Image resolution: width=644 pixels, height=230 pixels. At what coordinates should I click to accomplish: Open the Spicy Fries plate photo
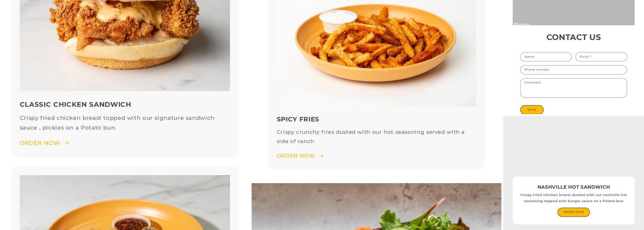coord(376,53)
